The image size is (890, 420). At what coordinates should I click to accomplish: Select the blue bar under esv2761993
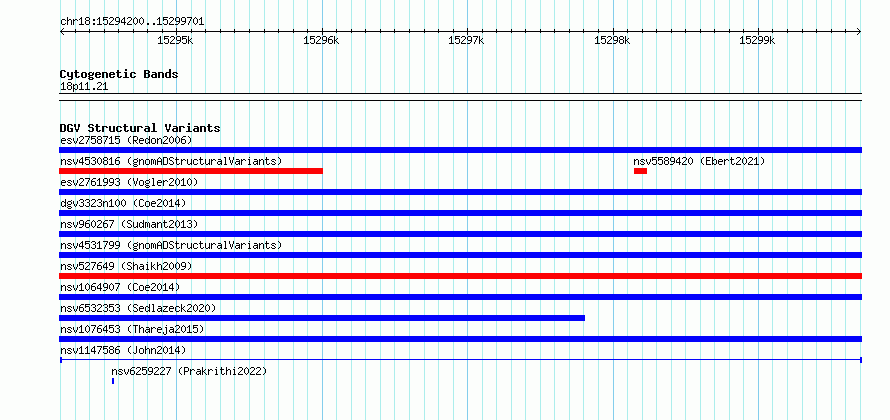460,192
